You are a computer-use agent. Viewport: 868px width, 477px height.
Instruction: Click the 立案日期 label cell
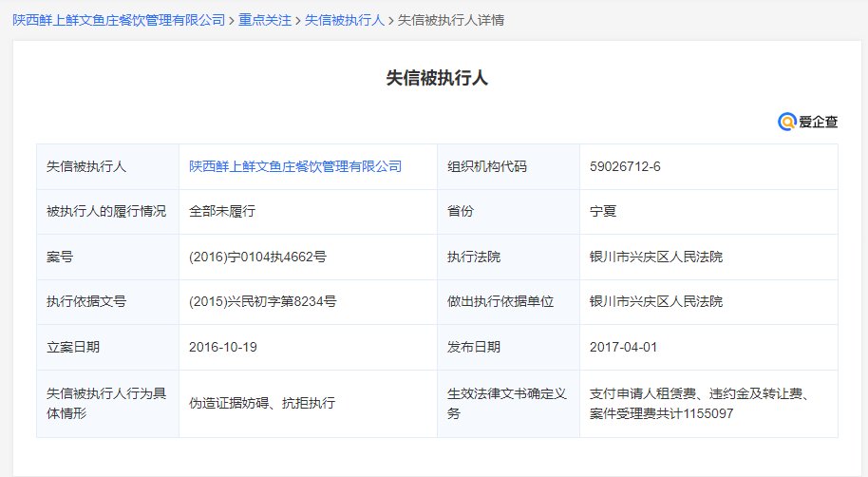click(73, 347)
